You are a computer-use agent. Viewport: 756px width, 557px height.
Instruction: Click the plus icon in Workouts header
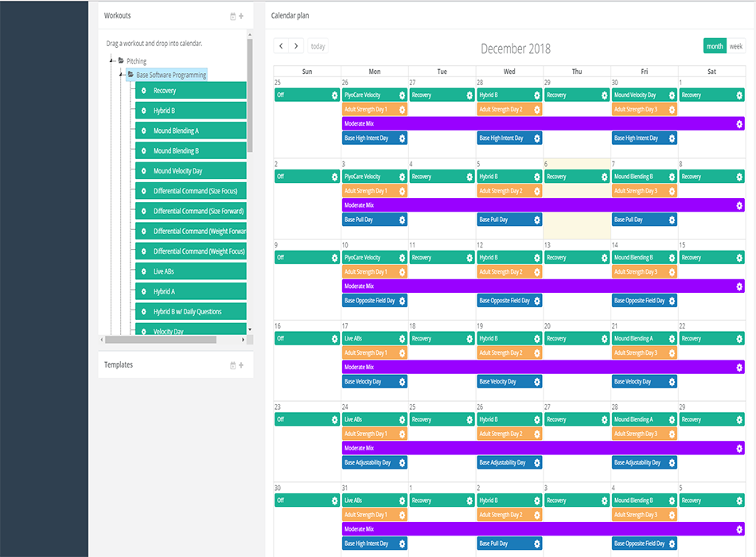click(x=241, y=16)
